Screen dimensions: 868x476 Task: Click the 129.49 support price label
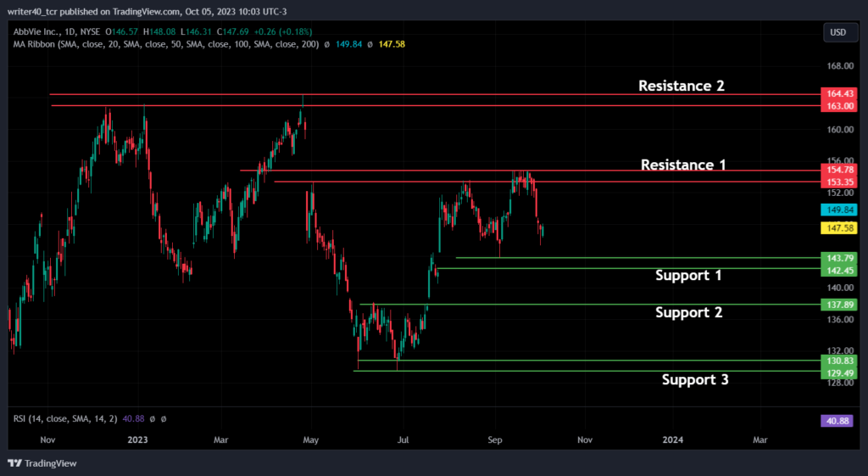839,373
